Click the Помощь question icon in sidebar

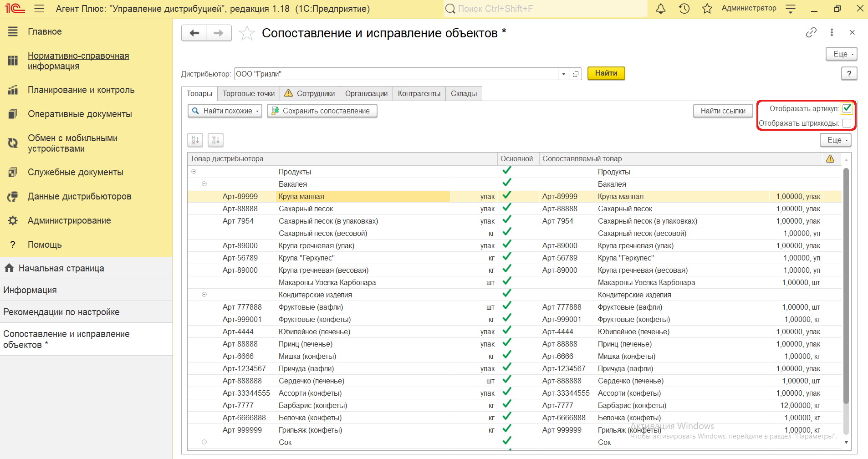[13, 245]
